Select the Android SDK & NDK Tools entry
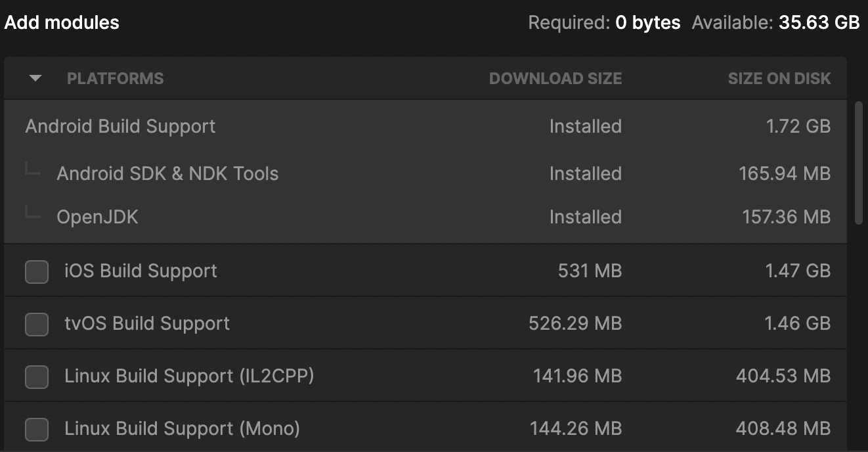This screenshot has height=452, width=868. coord(167,173)
